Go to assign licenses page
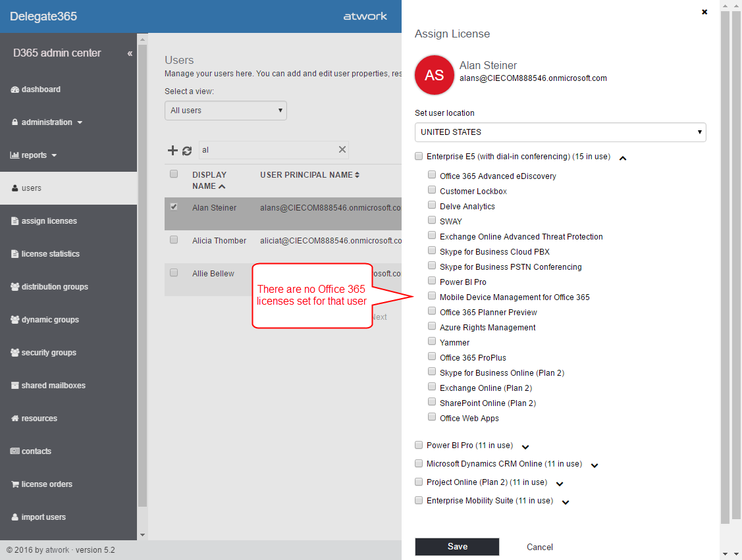The height and width of the screenshot is (560, 742). pos(49,221)
